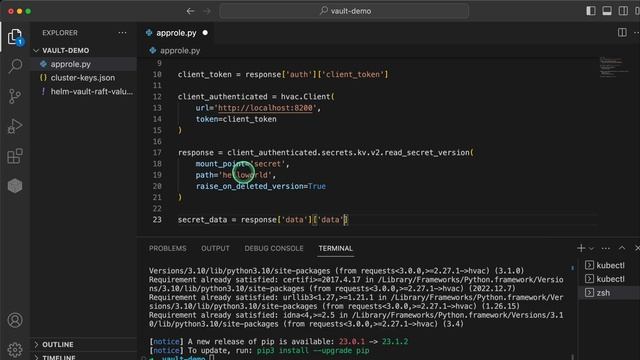Screen dimensions: 640x360
Task: Select the first kubectl terminal
Action: (609, 265)
